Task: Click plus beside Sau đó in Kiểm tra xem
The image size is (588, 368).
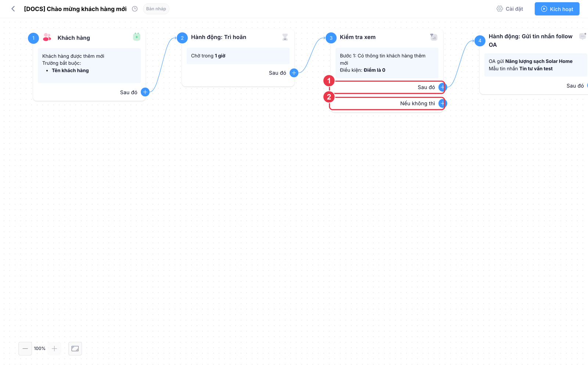Action: pos(442,87)
